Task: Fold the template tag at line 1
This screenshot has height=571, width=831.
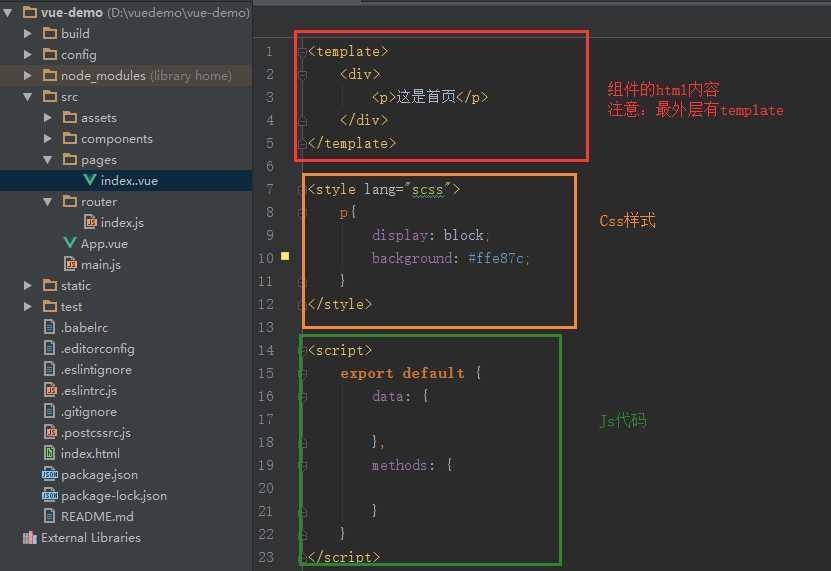Action: tap(302, 51)
